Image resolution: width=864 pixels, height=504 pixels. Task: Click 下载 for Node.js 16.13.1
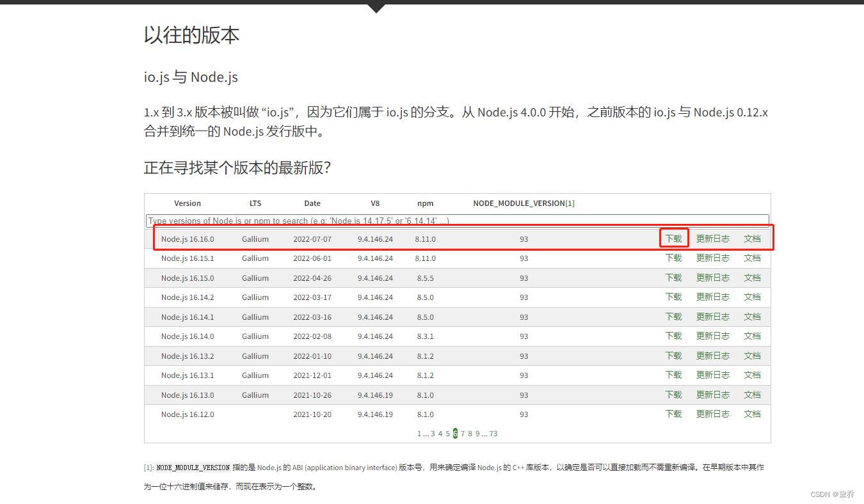(673, 375)
